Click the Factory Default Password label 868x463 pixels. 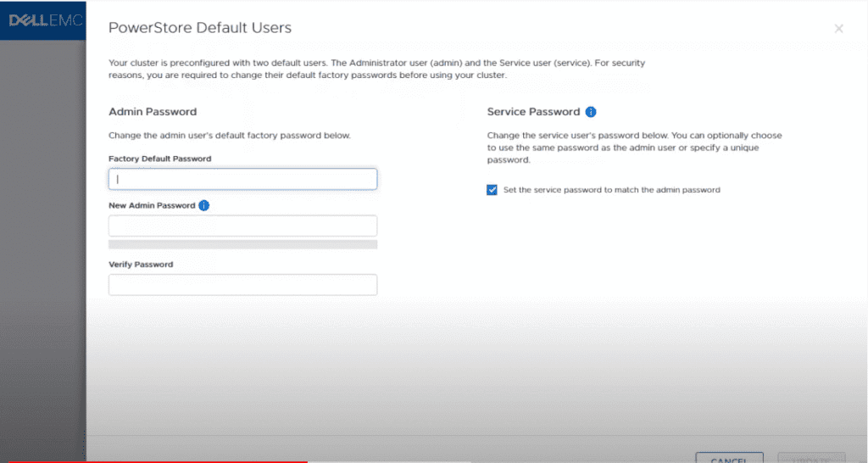pos(160,159)
